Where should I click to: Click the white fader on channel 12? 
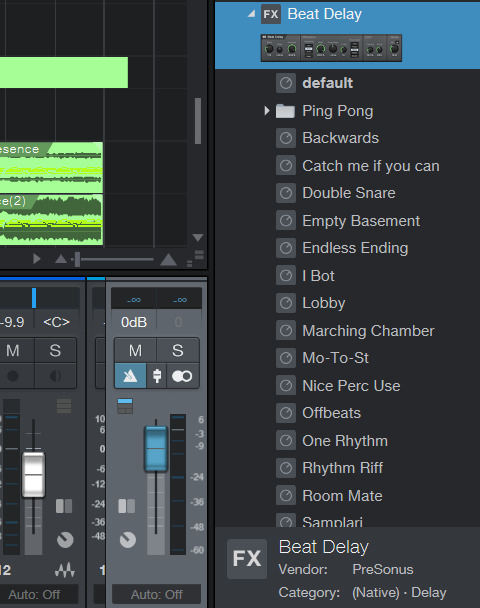pyautogui.click(x=33, y=474)
